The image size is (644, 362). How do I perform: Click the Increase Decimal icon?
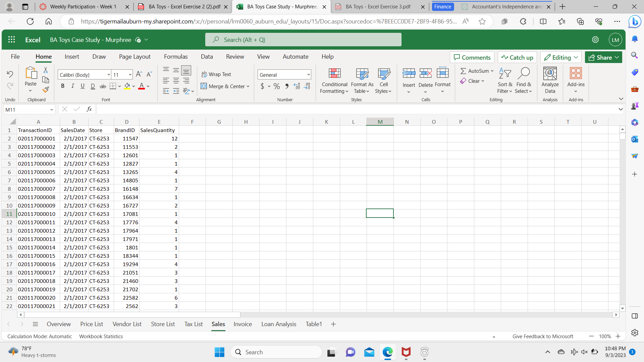[x=297, y=86]
